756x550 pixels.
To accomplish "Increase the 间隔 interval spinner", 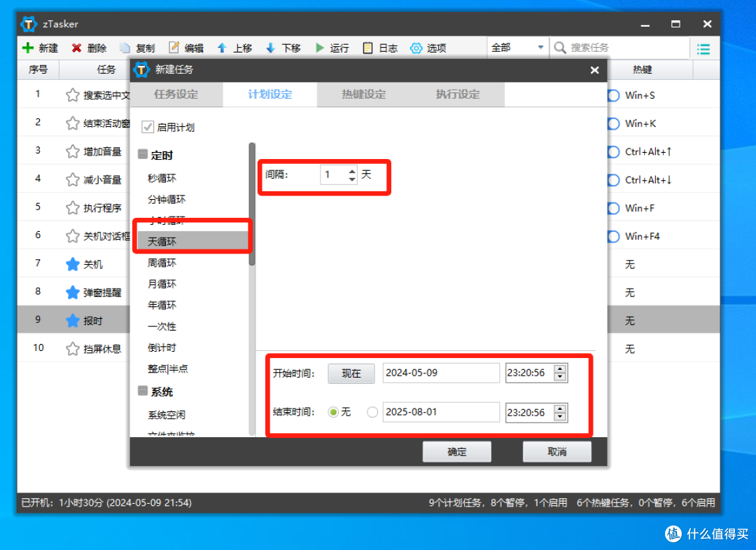I will 352,171.
